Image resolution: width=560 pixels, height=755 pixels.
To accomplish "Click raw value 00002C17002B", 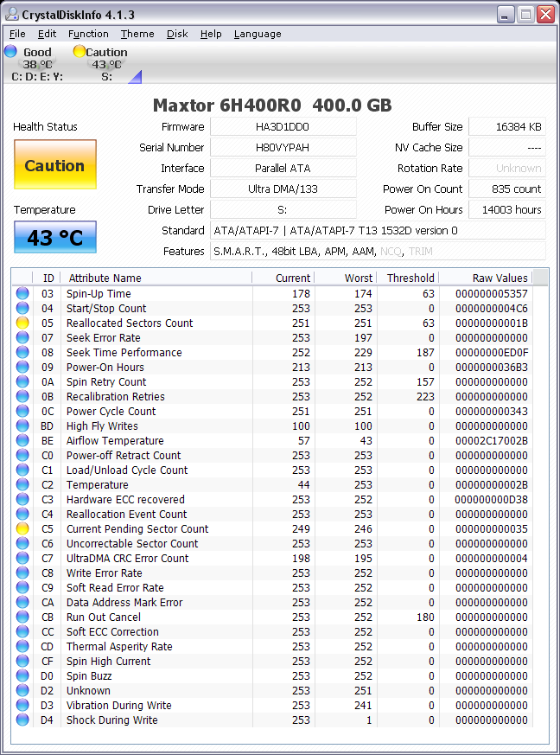I will click(491, 440).
